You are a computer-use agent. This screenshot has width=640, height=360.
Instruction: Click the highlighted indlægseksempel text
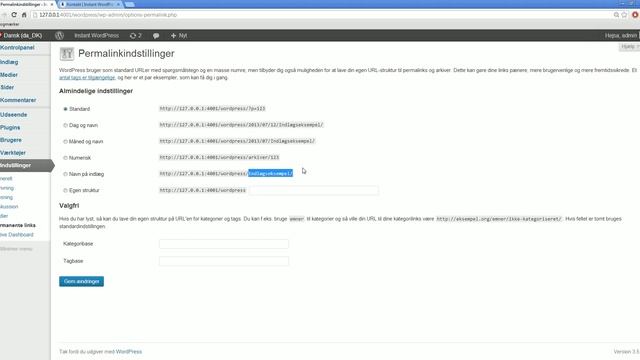click(x=270, y=173)
